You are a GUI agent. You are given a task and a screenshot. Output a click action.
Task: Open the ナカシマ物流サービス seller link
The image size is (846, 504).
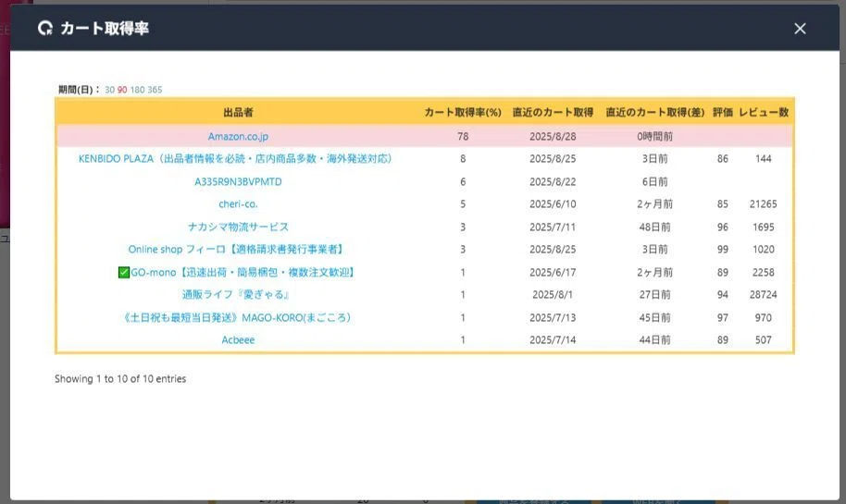point(238,227)
